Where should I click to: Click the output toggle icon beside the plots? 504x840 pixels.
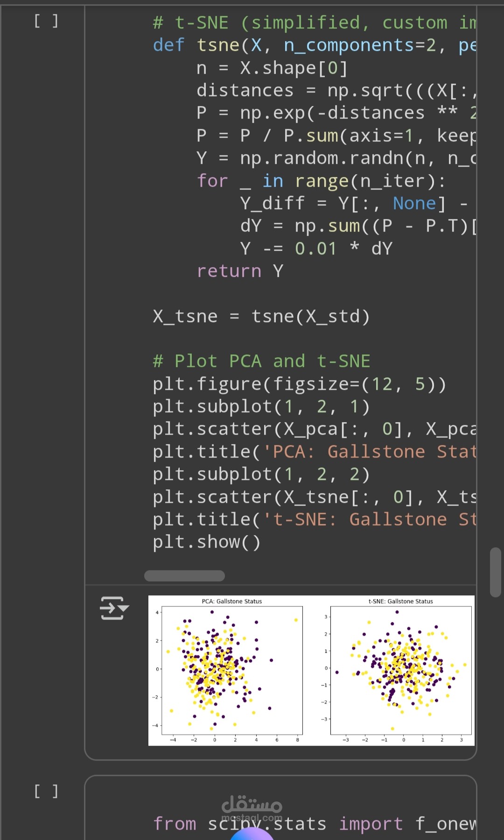pos(114,608)
